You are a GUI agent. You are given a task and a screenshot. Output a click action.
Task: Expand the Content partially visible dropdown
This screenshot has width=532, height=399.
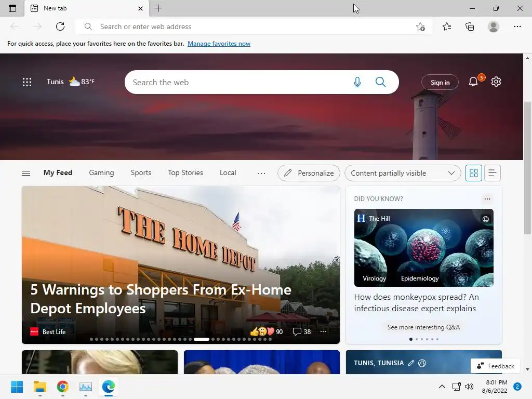click(x=403, y=173)
